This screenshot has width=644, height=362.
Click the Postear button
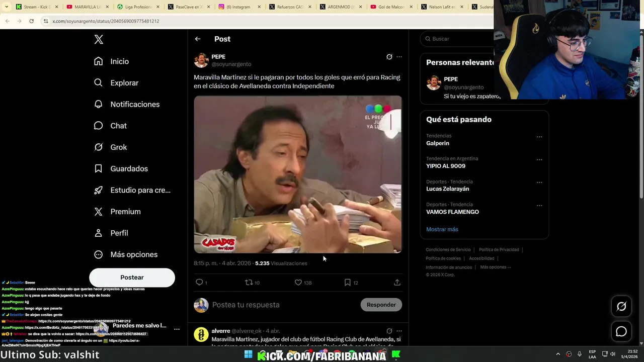(x=132, y=278)
